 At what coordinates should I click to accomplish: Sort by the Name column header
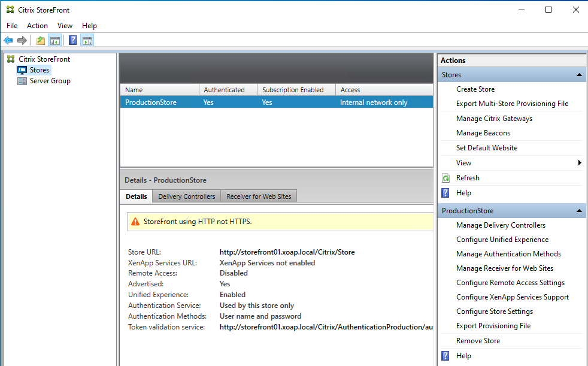pyautogui.click(x=159, y=90)
